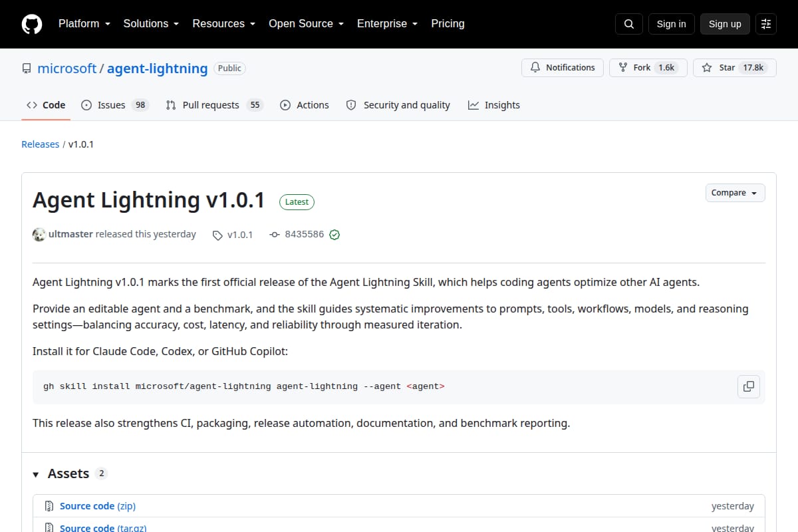Image resolution: width=798 pixels, height=532 pixels.
Task: Download Source code (tar.gz)
Action: tap(103, 528)
